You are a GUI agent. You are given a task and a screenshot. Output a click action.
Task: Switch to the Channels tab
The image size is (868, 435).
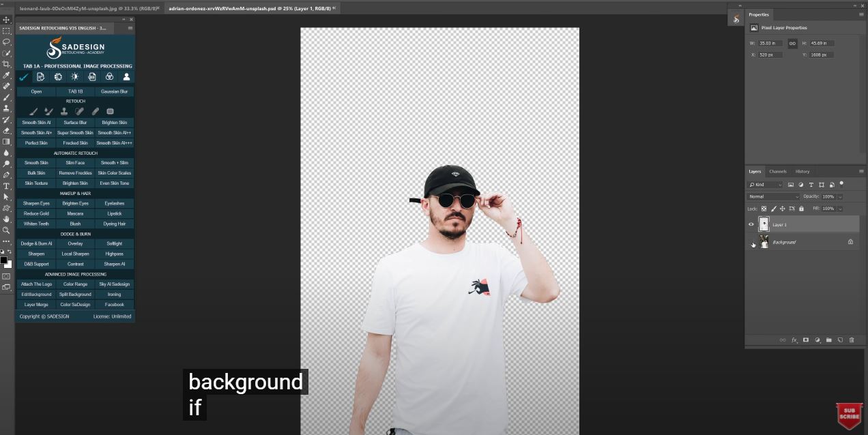[x=777, y=171]
